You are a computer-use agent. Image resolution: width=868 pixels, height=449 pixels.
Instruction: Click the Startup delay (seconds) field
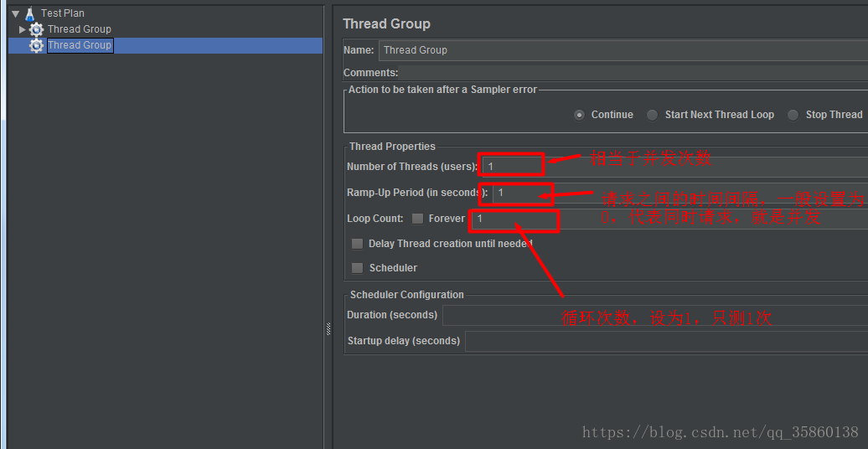pos(667,341)
